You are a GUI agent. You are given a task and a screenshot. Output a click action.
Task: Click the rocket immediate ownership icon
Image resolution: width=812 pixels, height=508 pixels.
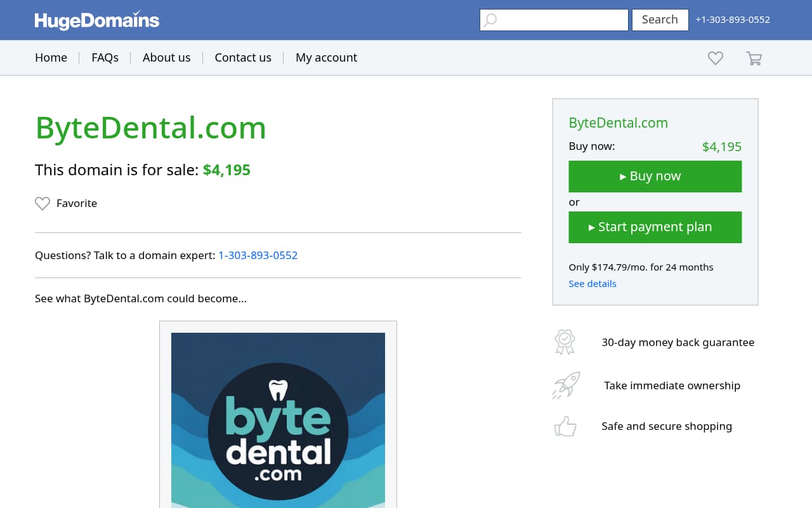(x=566, y=385)
